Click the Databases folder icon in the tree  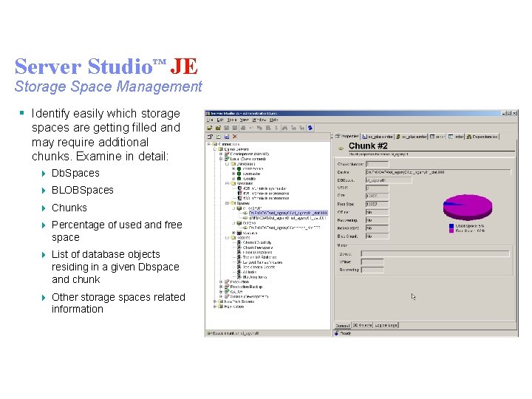[x=233, y=163]
